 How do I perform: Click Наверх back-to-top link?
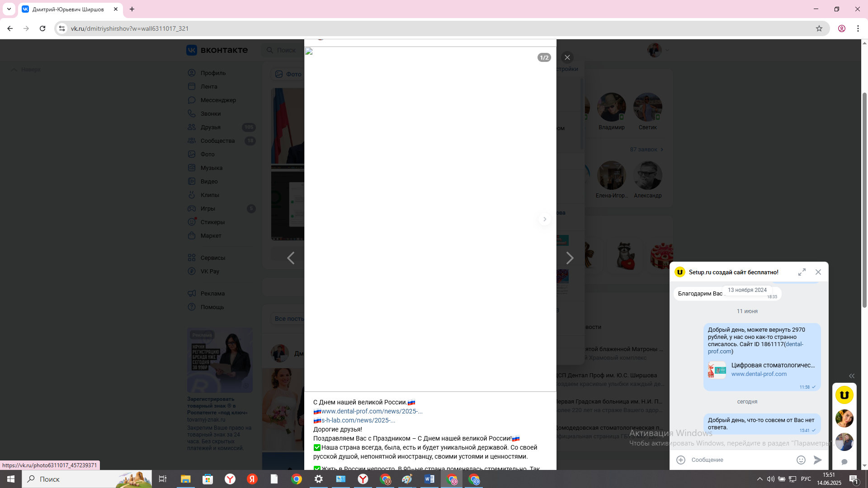click(x=26, y=70)
